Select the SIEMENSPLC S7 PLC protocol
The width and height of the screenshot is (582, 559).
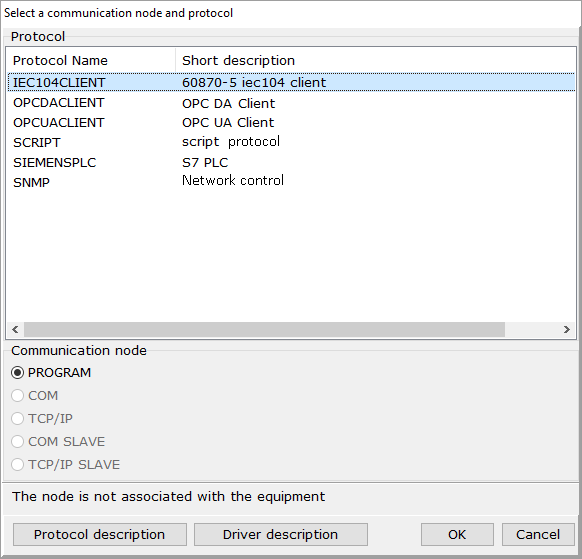point(291,162)
